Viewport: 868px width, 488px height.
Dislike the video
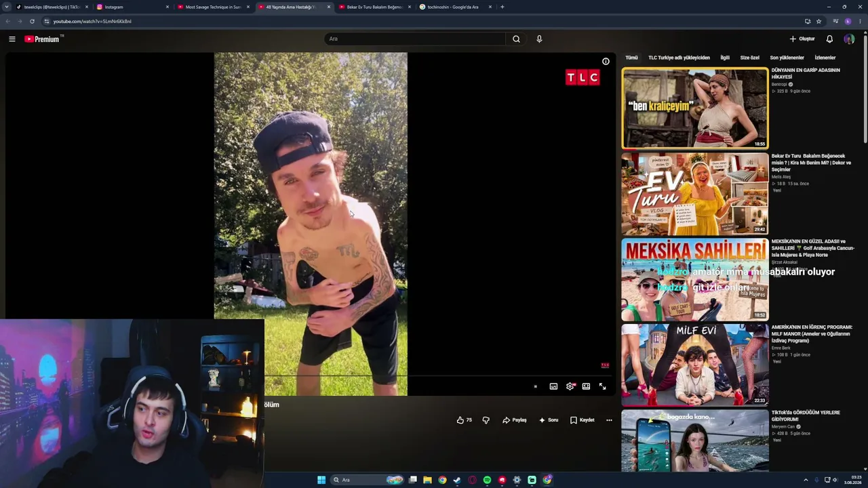tap(486, 420)
